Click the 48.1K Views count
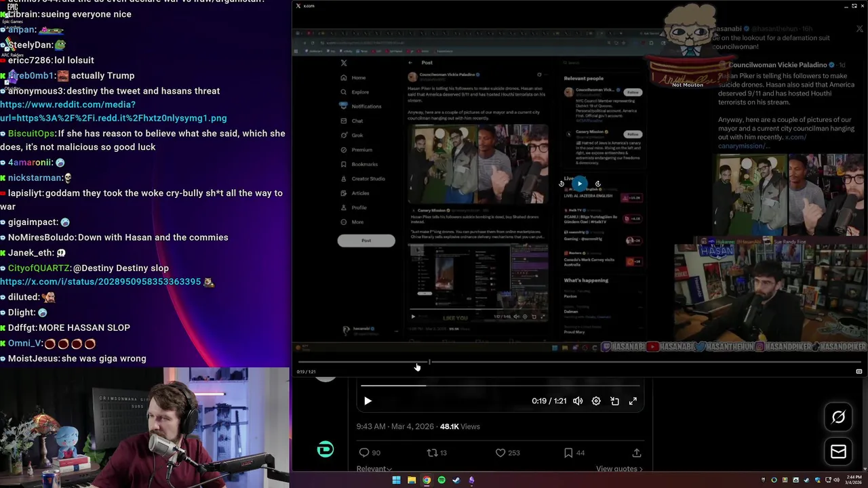The image size is (868, 488). pos(460,426)
